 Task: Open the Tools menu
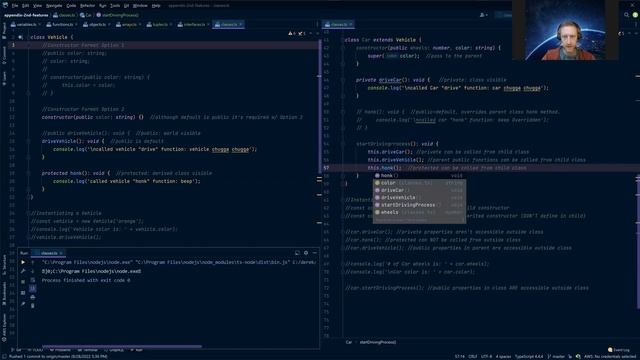point(115,6)
